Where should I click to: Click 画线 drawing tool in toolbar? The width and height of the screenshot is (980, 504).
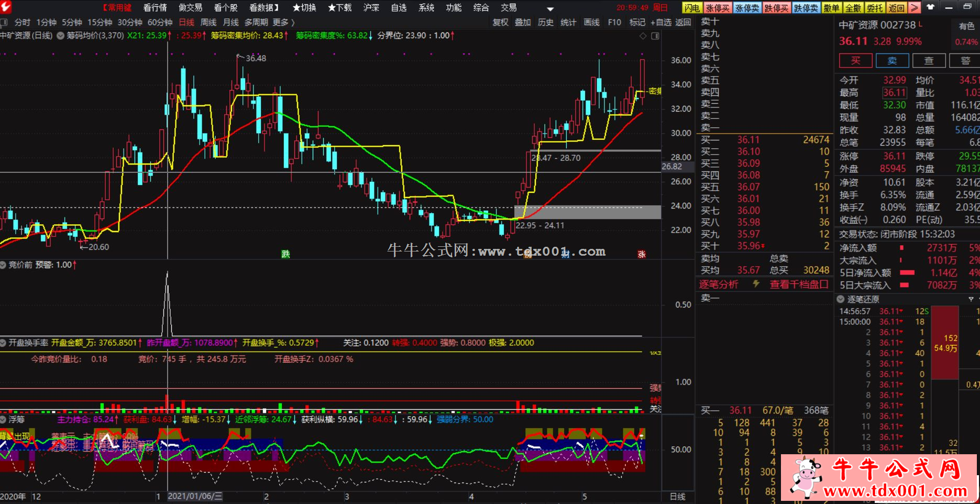[591, 23]
